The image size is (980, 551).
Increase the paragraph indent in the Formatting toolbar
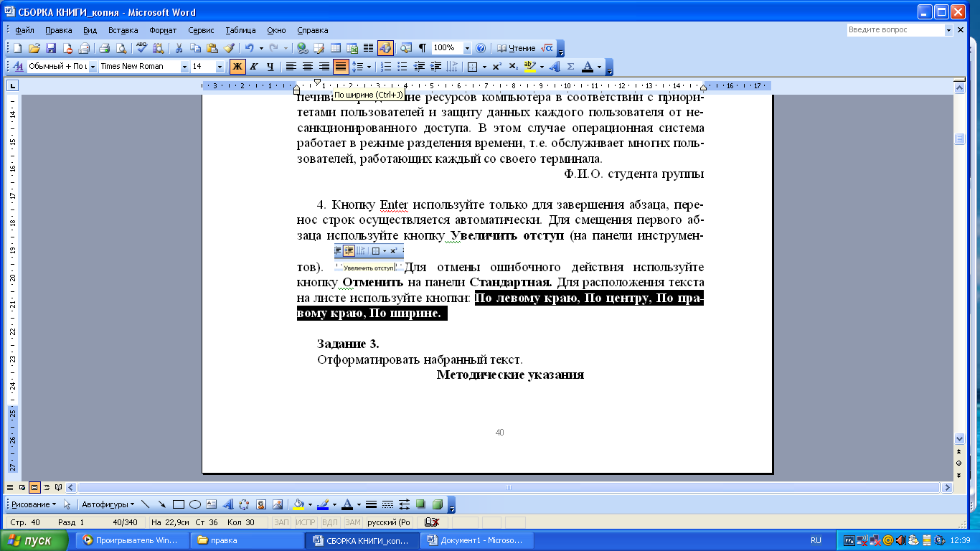435,66
